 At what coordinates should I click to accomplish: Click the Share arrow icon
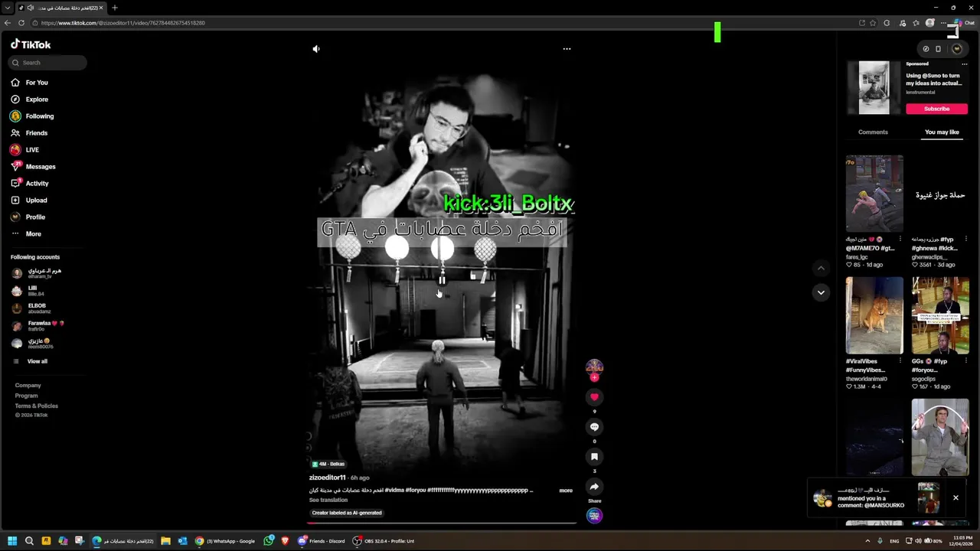(594, 486)
